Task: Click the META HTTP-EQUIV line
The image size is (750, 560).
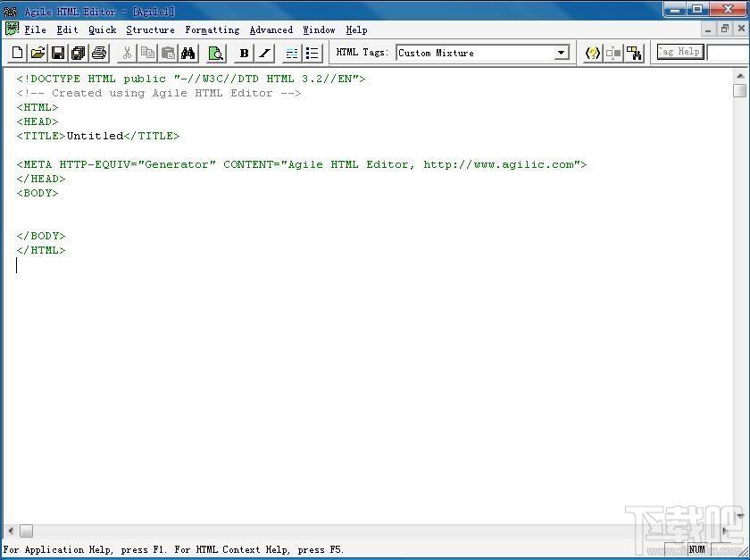Action: [302, 164]
